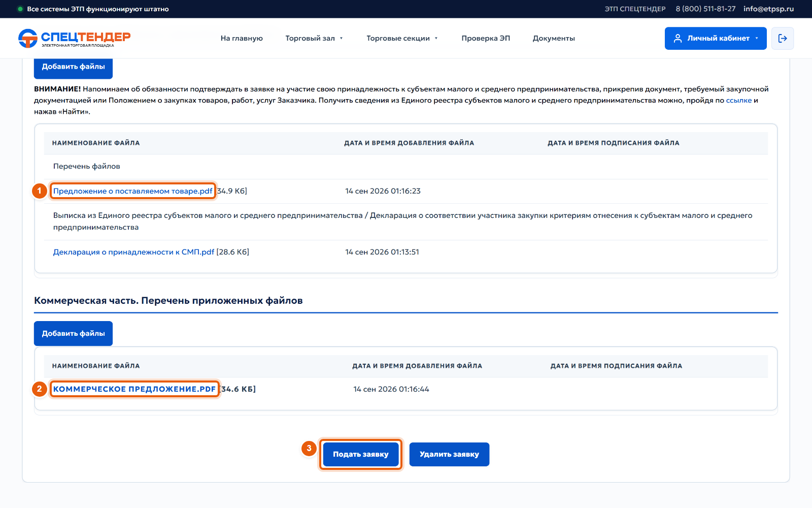This screenshot has width=812, height=508.
Task: Follow the ссылке link in the warning
Action: [x=739, y=101]
